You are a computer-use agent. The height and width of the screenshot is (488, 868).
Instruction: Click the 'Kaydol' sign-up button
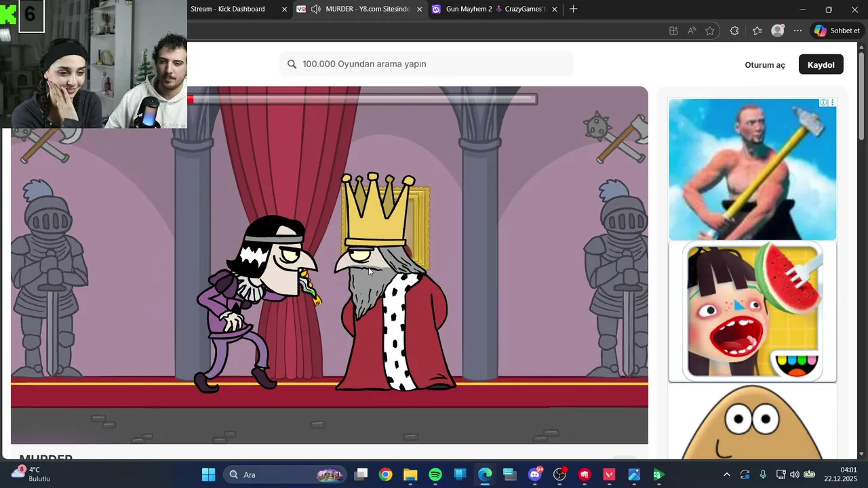pyautogui.click(x=821, y=64)
